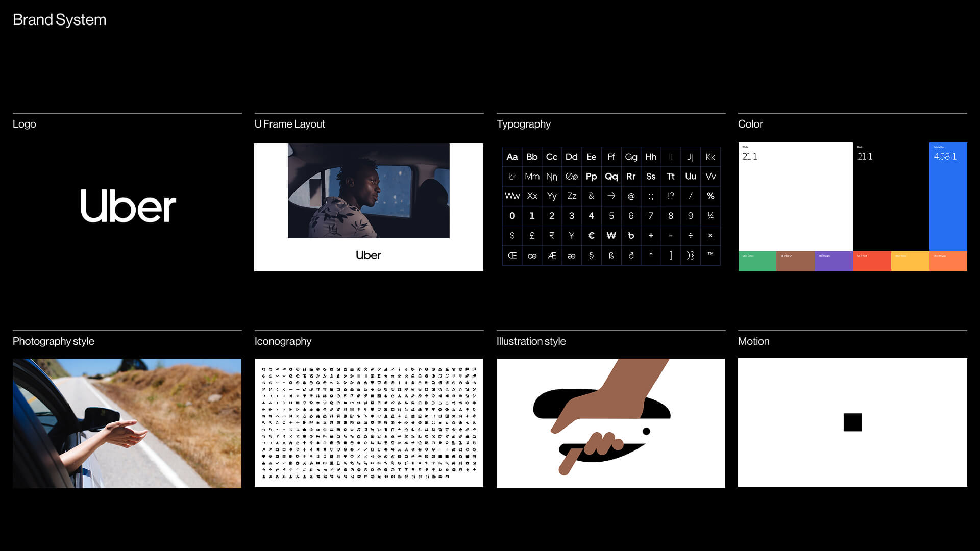This screenshot has height=551, width=980.
Task: Open the Illustration style hand artwork
Action: tap(610, 423)
